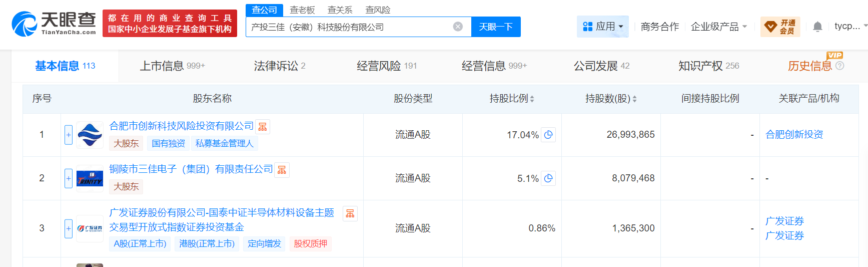Click the A股(正常上市) tag
Screen dimensions: 868x267
coord(140,244)
